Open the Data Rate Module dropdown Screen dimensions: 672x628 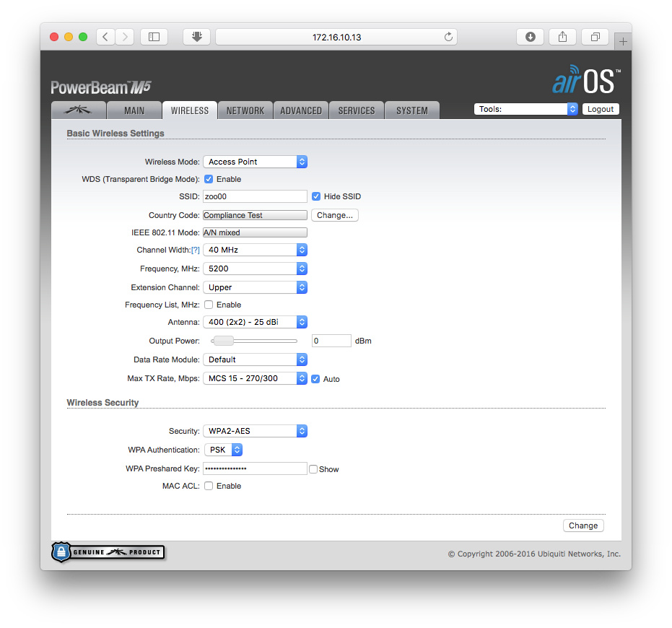tap(255, 359)
